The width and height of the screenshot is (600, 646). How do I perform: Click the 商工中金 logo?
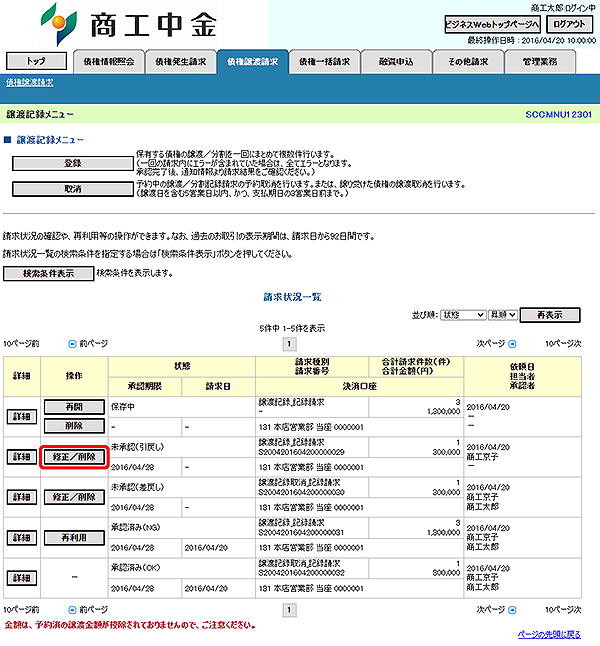129,24
